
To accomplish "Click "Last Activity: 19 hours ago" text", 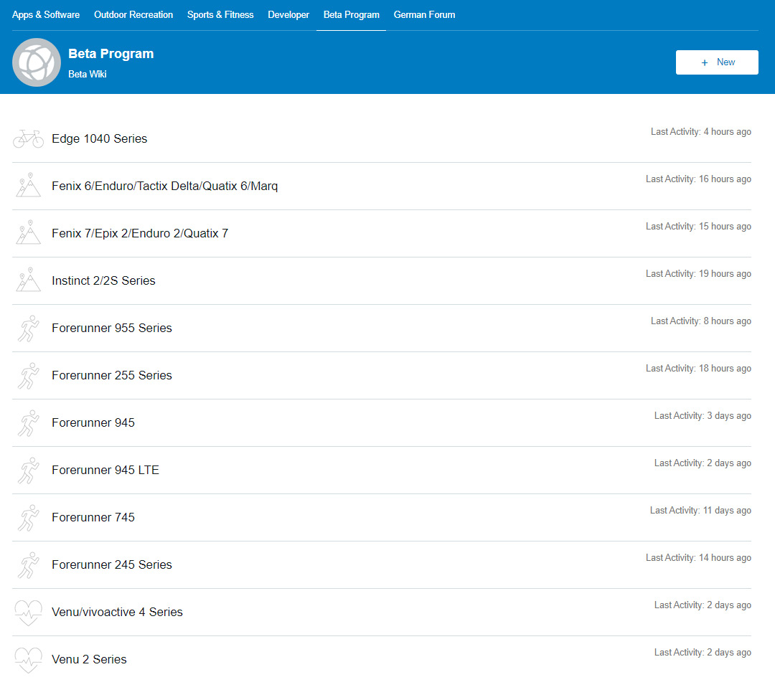I will (x=698, y=274).
